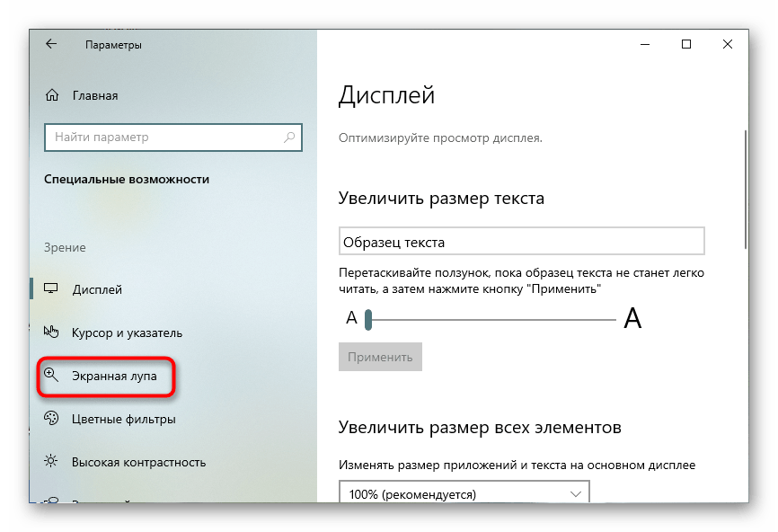Close the Параметры window
Image resolution: width=778 pixels, height=532 pixels.
(728, 44)
